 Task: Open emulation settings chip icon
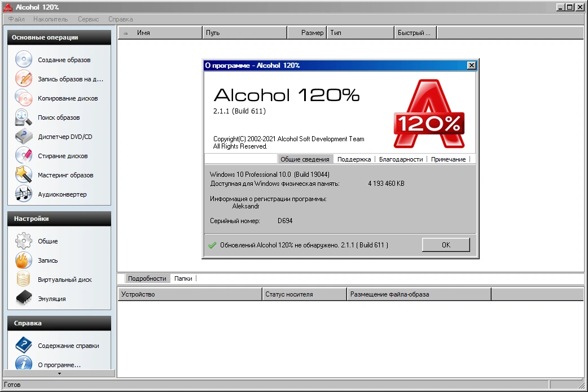[24, 298]
